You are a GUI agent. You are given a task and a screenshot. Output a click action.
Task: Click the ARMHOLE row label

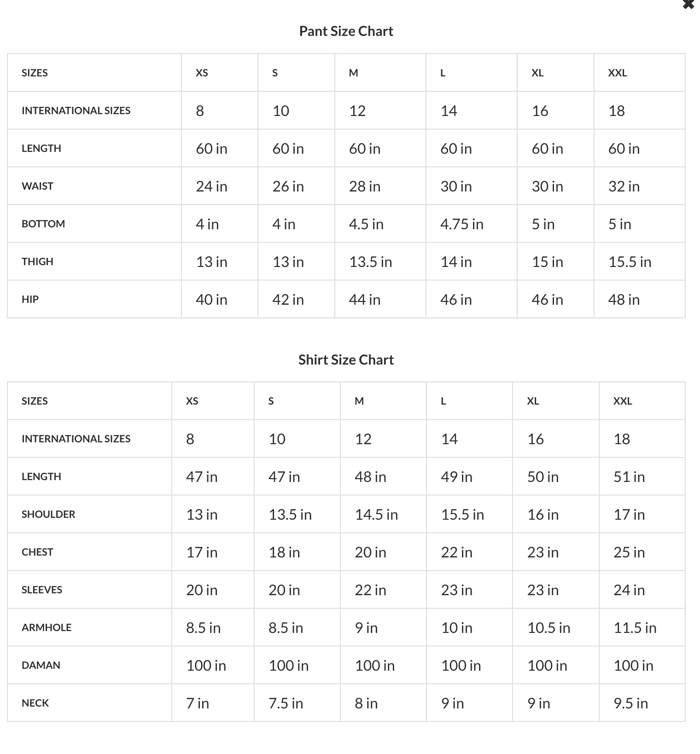coord(47,627)
